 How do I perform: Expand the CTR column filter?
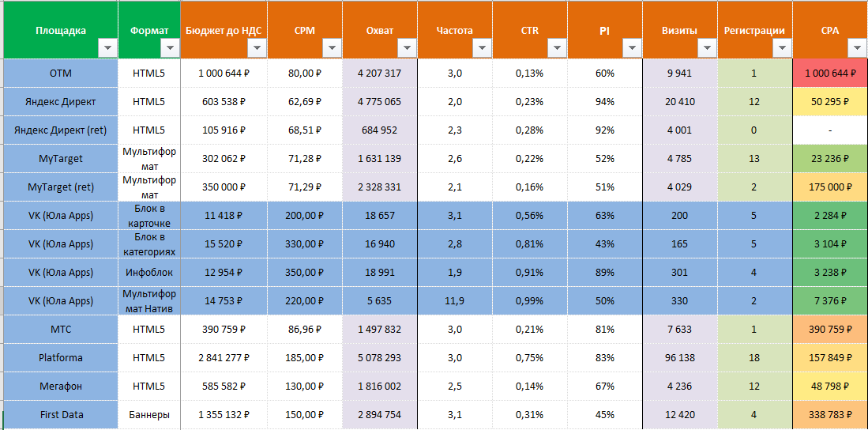click(555, 48)
